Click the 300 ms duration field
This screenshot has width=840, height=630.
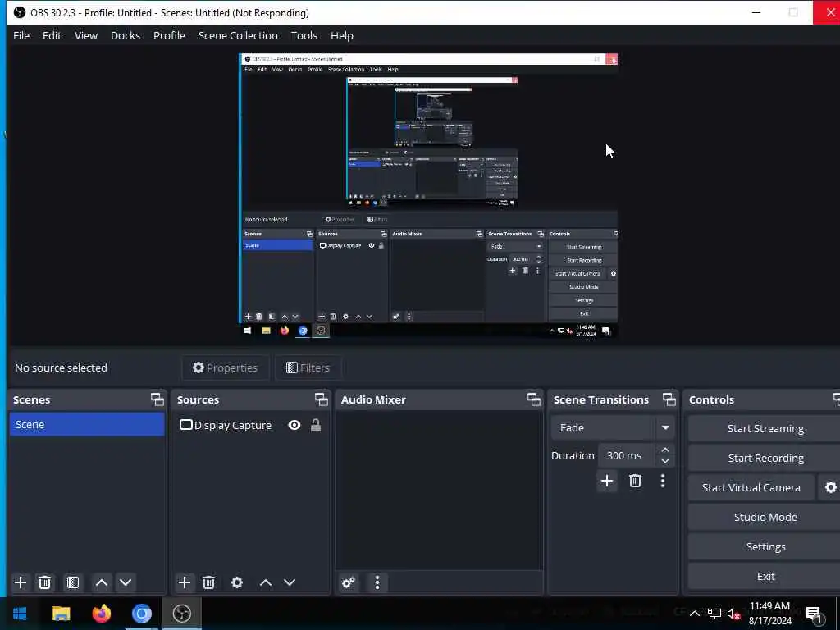626,455
